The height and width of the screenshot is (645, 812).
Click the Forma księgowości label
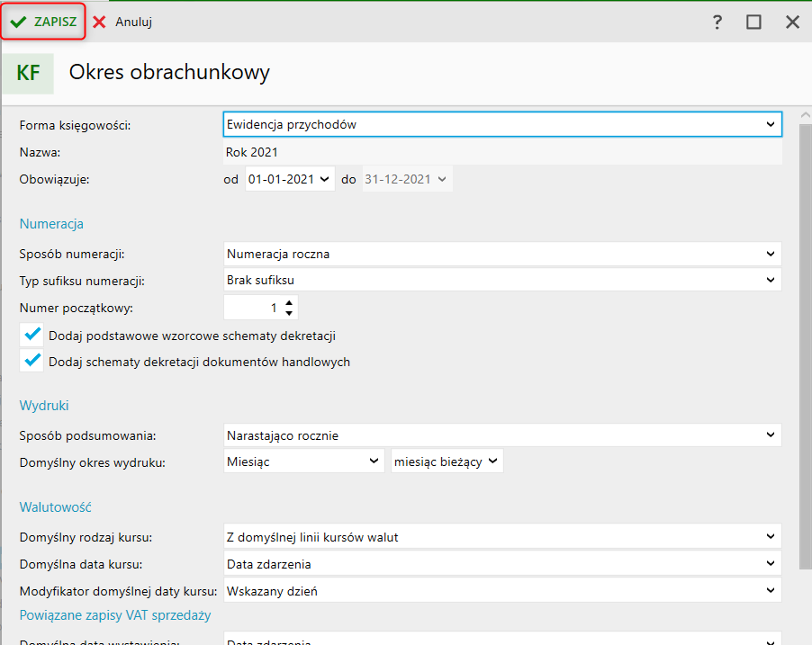[x=75, y=125]
